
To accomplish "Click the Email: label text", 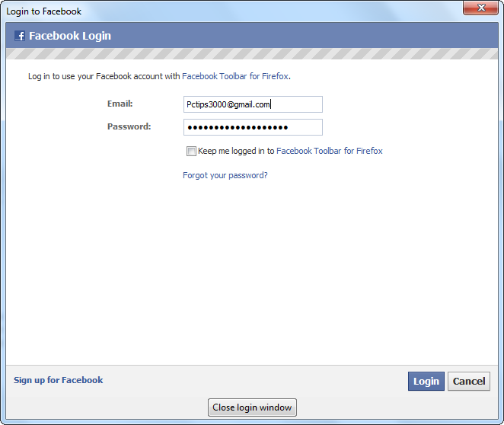I will (120, 104).
